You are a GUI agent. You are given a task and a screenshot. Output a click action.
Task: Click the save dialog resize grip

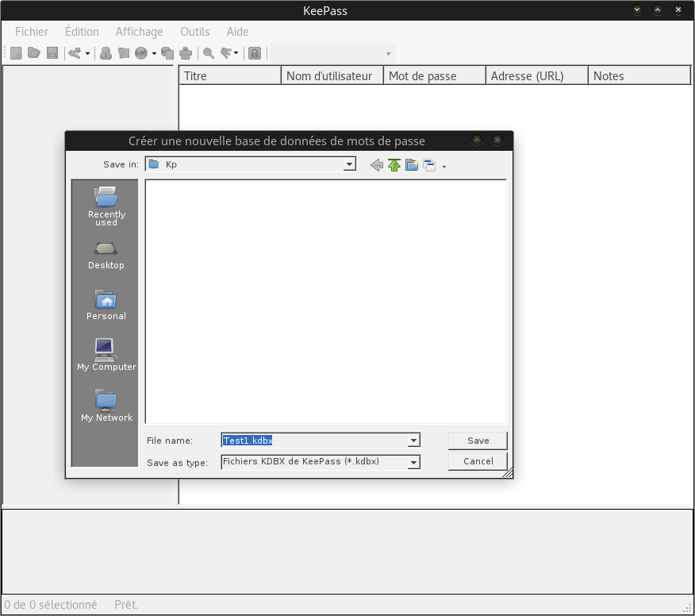508,473
